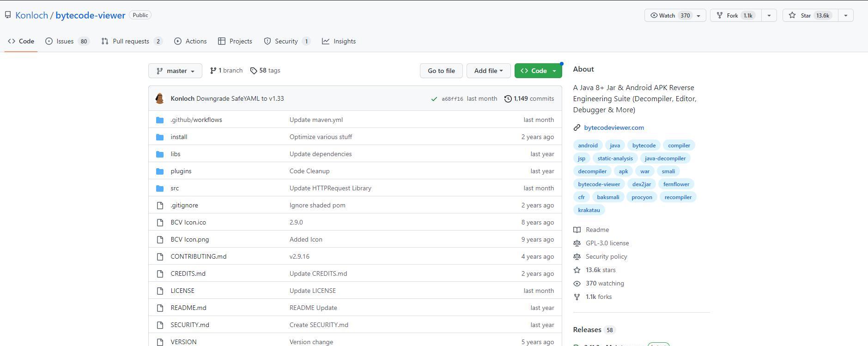Viewport: 868px width, 346px height.
Task: Star the repository with the Star button
Action: 810,16
